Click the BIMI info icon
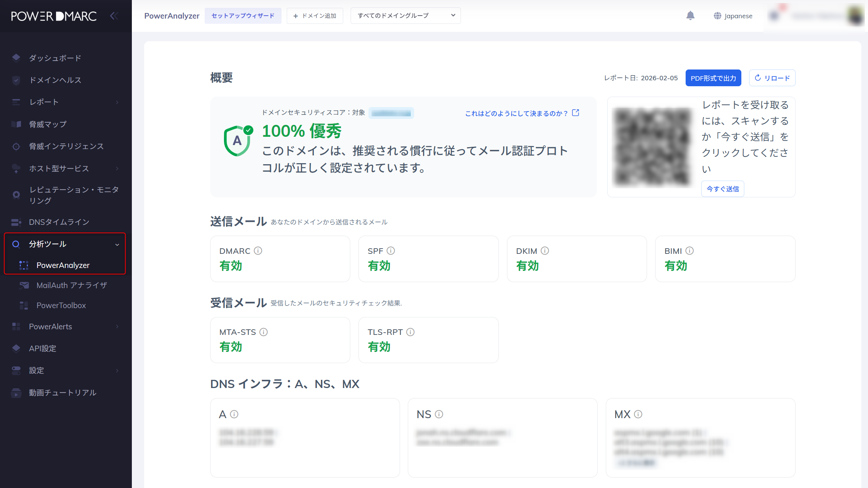868x488 pixels. [690, 251]
